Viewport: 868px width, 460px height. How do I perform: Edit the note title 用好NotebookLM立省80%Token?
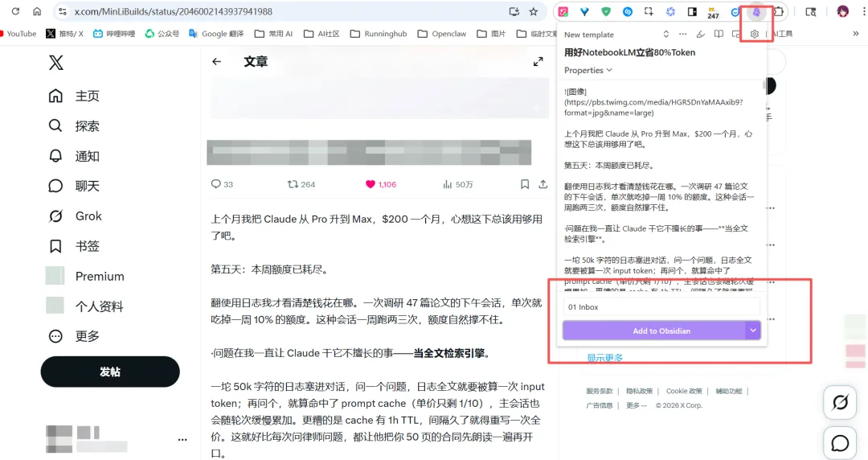[629, 52]
